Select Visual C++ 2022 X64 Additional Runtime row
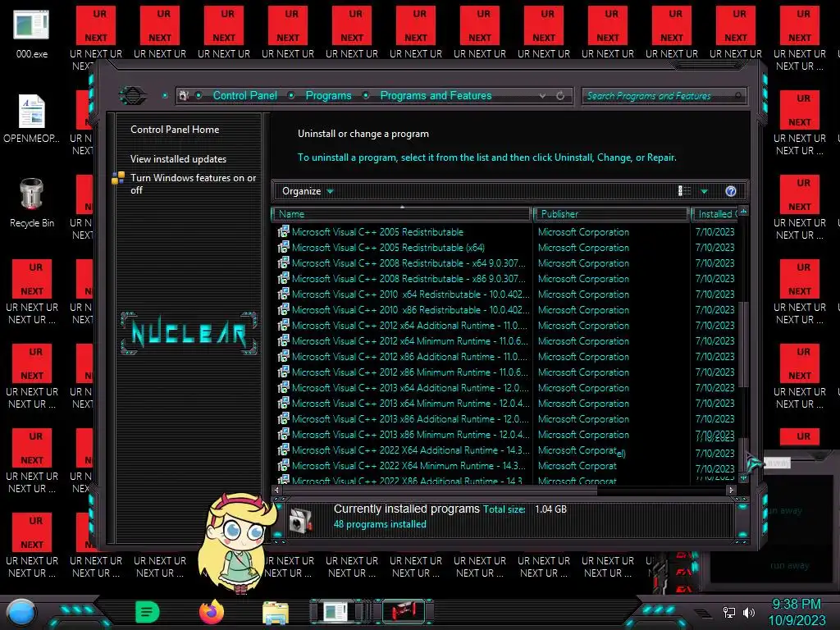 (x=505, y=450)
